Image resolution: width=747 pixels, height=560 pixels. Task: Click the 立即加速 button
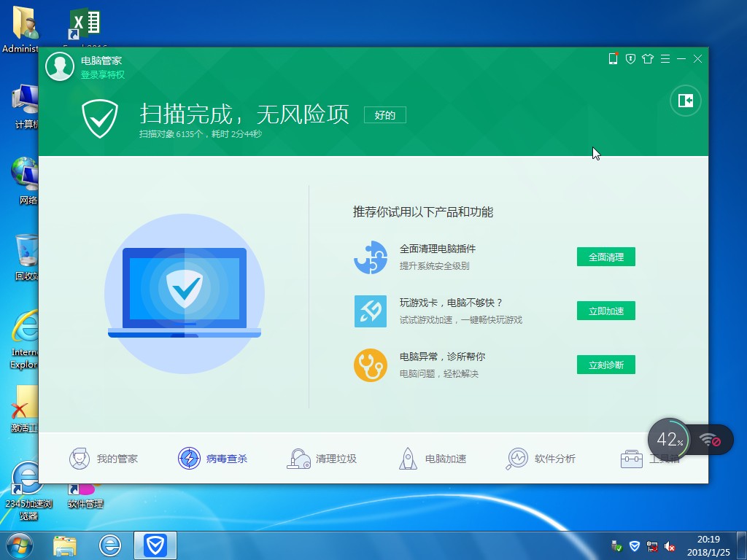point(606,311)
